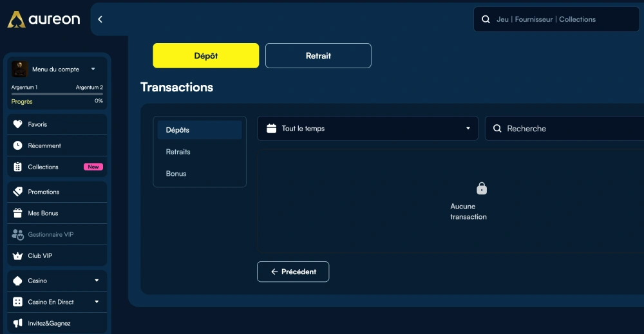
Task: Go back with the Précédent button
Action: [x=293, y=272]
